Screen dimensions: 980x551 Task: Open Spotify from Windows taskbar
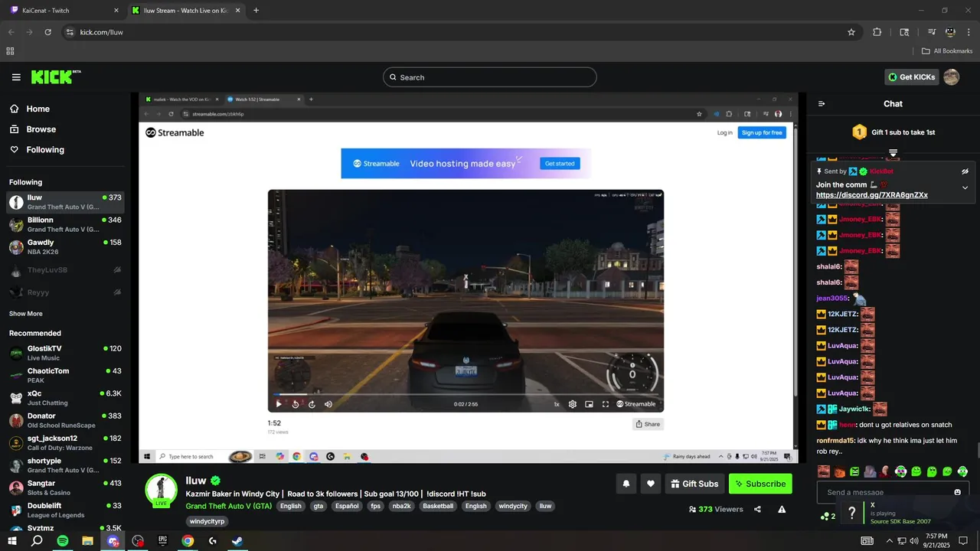coord(63,541)
